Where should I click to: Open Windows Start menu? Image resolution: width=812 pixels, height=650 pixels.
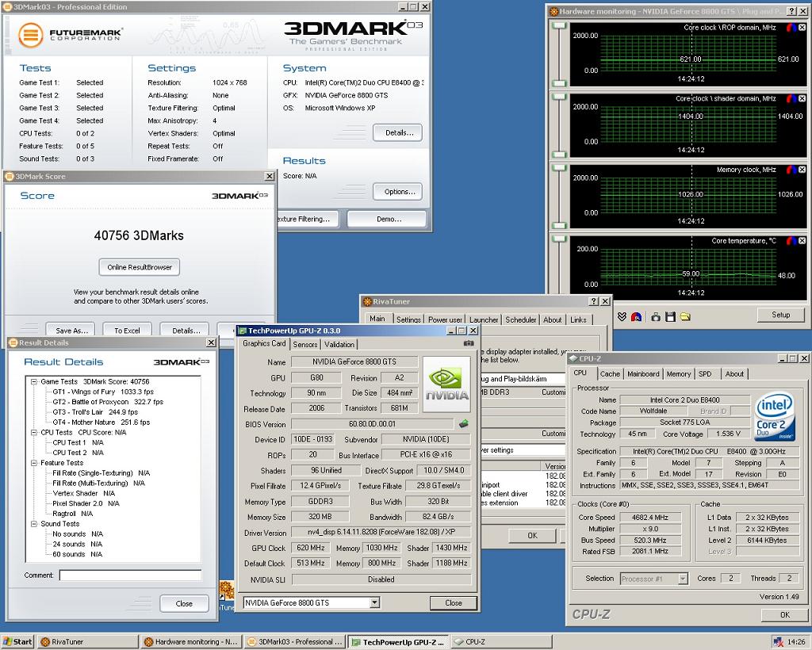pos(17,642)
